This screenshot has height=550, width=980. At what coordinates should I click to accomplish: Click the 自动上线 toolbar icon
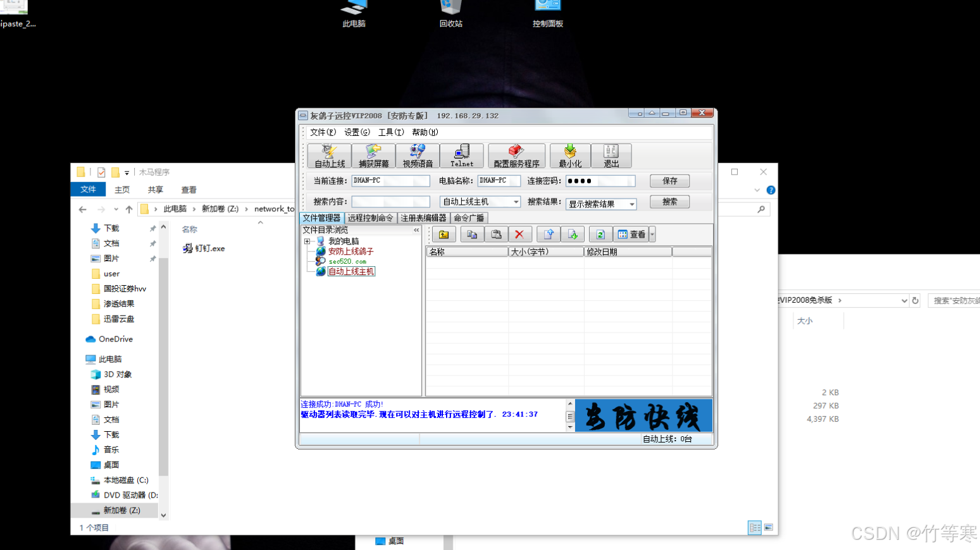pos(330,156)
